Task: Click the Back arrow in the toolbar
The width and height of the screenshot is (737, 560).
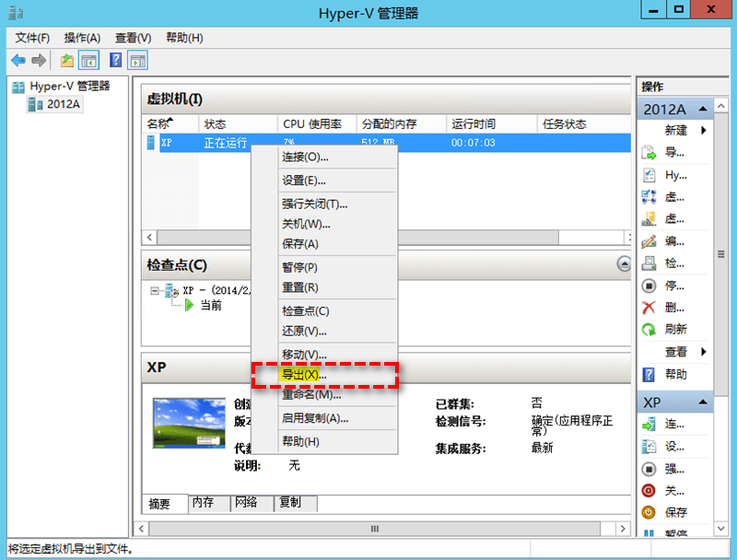Action: coord(18,60)
